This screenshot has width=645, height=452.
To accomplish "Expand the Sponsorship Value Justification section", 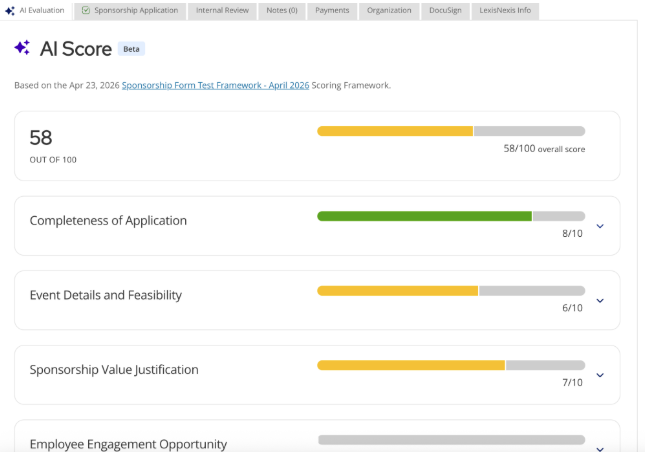I will pyautogui.click(x=600, y=375).
